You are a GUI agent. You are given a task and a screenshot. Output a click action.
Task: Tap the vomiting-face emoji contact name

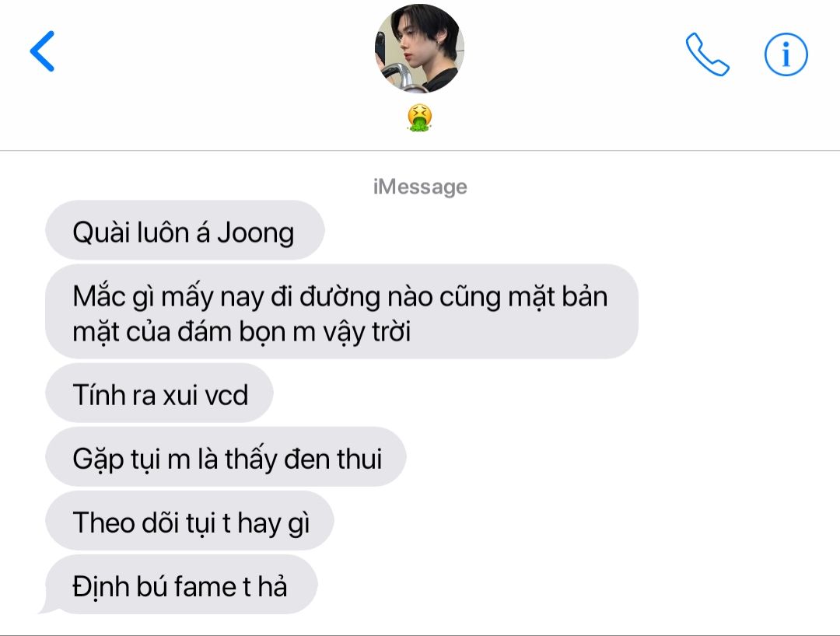coord(419,117)
